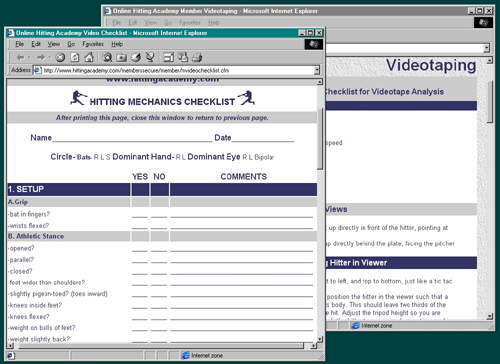Click Internet zone icon in Videotaping window status bar
The image size is (500, 364).
coord(356,325)
